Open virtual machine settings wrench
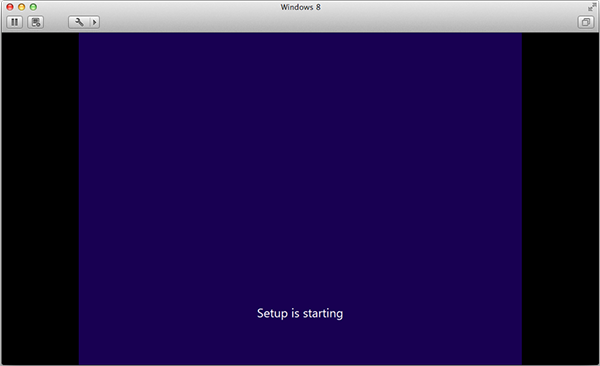 click(79, 22)
